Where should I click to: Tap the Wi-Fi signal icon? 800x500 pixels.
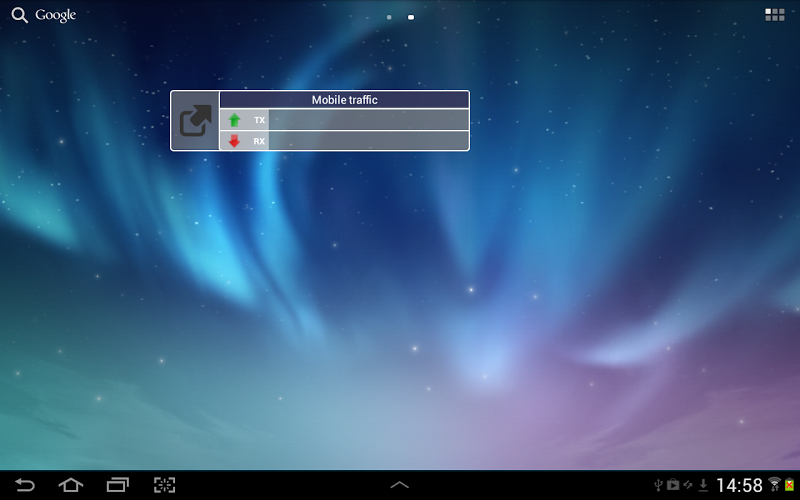(774, 484)
